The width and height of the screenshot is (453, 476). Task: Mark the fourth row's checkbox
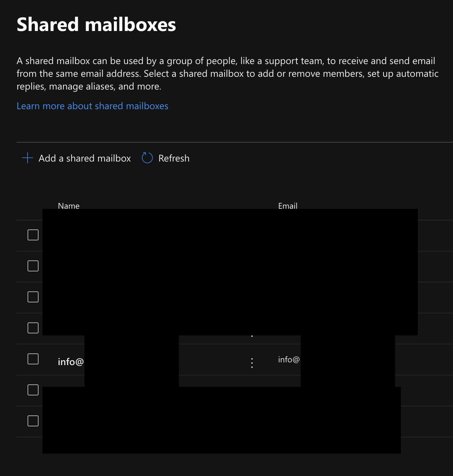pos(33,328)
